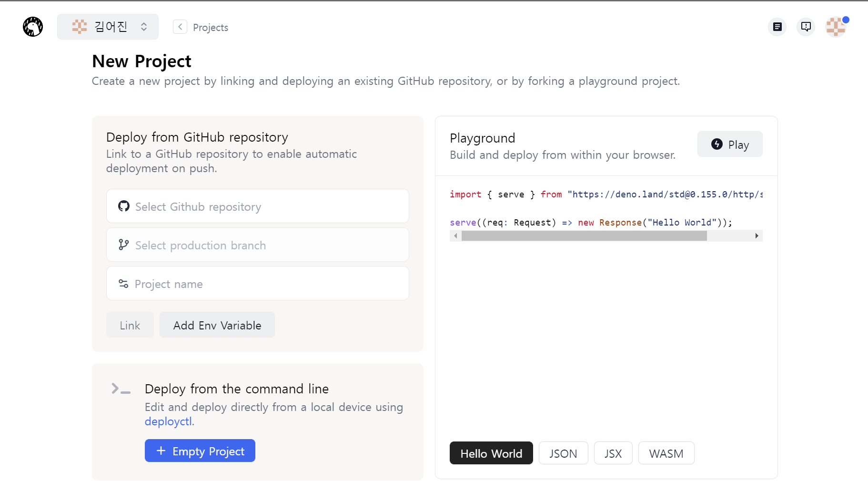This screenshot has height=482, width=868.
Task: Open the Select production branch dropdown
Action: point(257,245)
